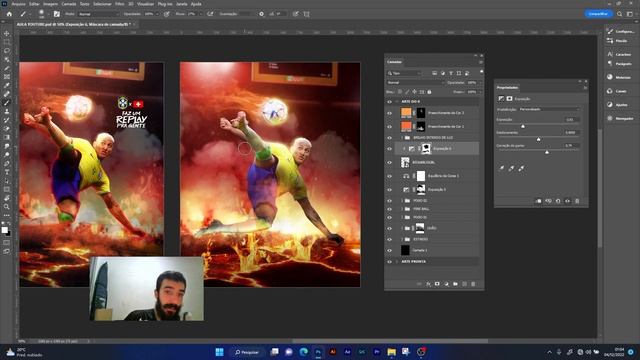Image resolution: width=640 pixels, height=360 pixels.
Task: Open the Predefinição dropdown in Properties
Action: pyautogui.click(x=549, y=109)
